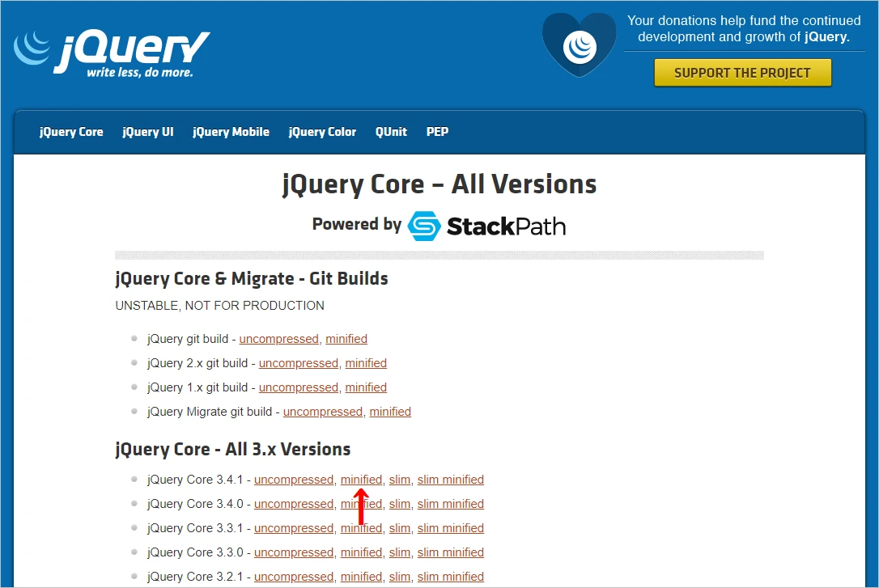Click the 'jQuery Core – All Versions' heading
The height and width of the screenshot is (588, 879).
click(x=439, y=184)
